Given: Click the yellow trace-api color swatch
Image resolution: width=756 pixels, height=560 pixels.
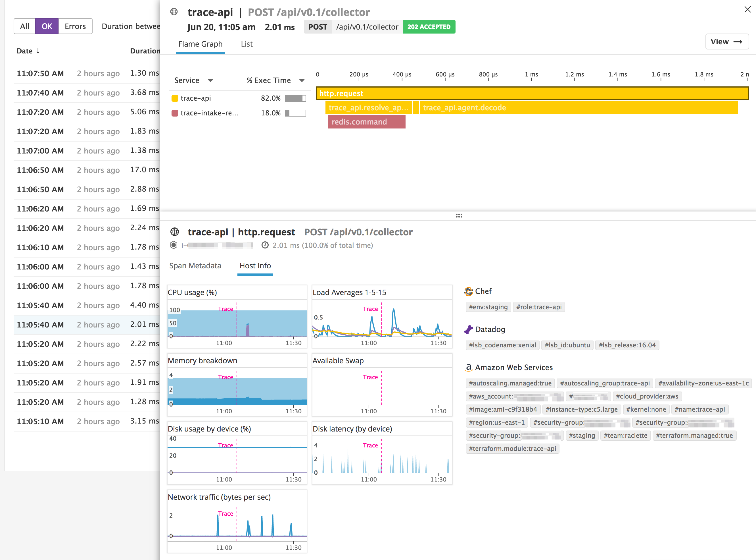Looking at the screenshot, I should tap(175, 98).
